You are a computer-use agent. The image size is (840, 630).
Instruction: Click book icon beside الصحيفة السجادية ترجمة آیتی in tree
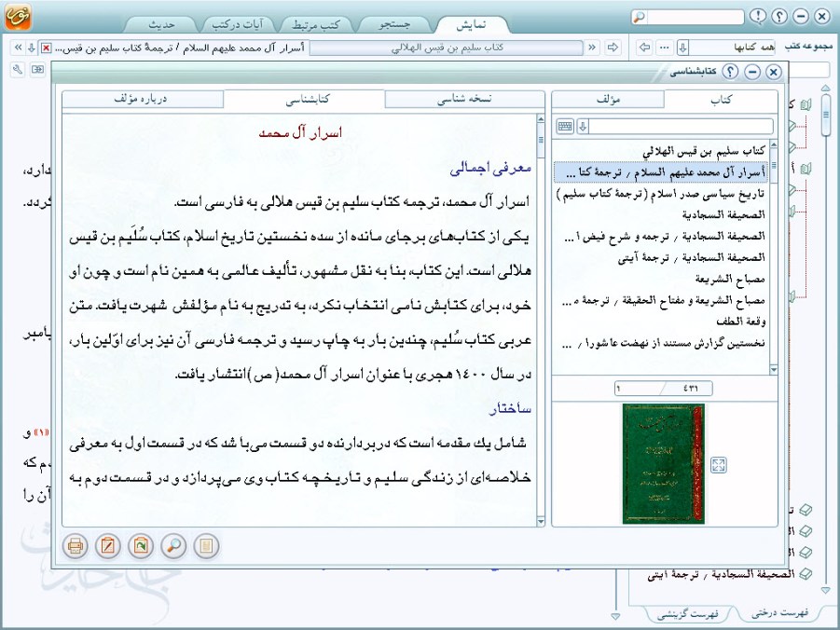(806, 574)
